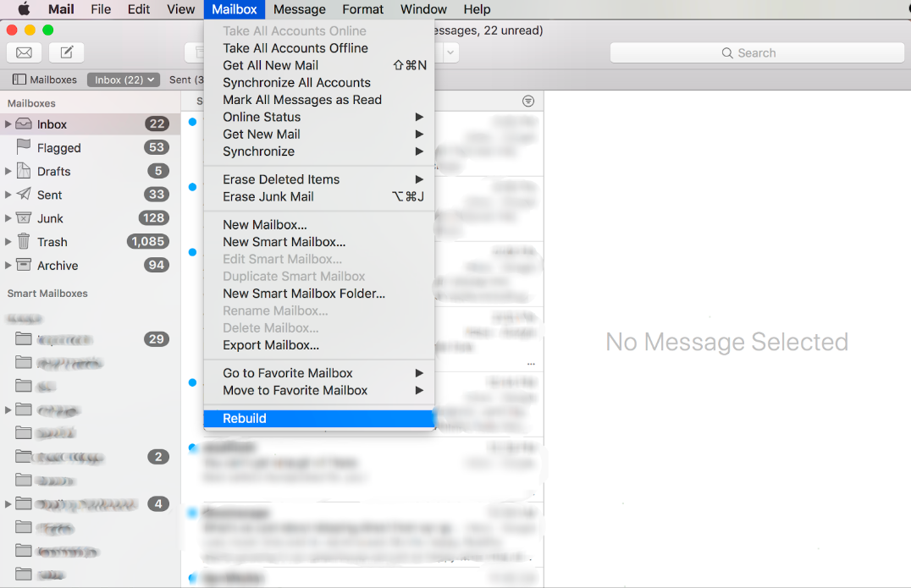
Task: Select the Flagged mailbox row
Action: pos(90,147)
